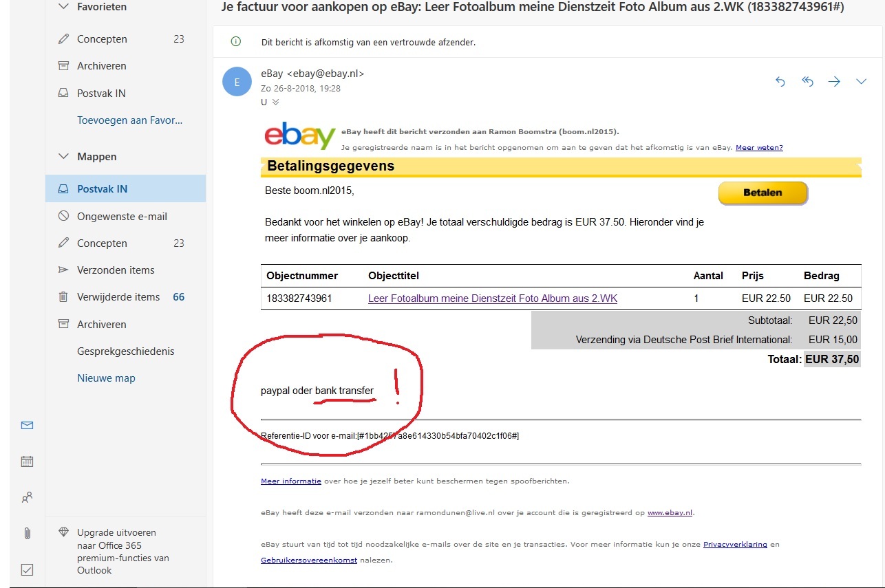This screenshot has height=588, width=885.
Task: Collapse the Favorieten section chevron
Action: pyautogui.click(x=63, y=6)
